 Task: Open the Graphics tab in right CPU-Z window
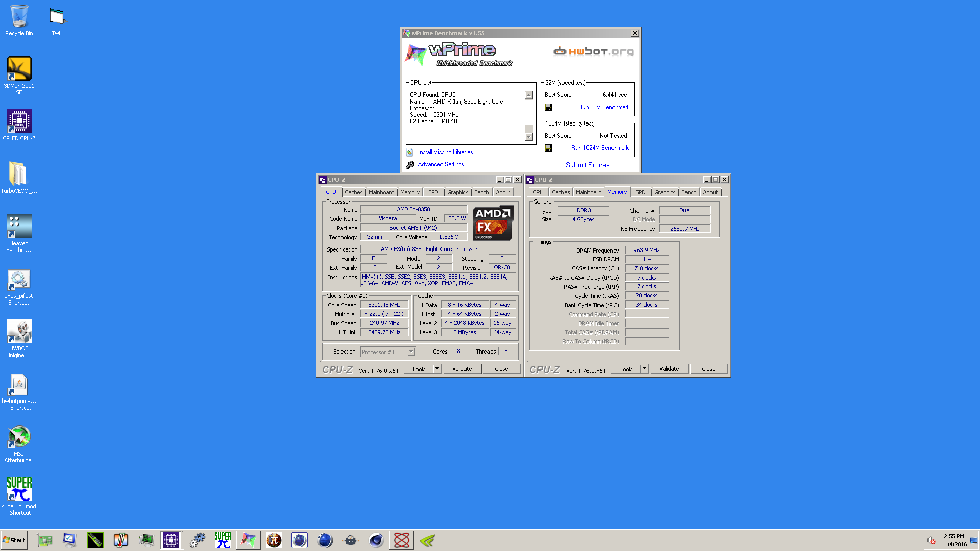(665, 192)
